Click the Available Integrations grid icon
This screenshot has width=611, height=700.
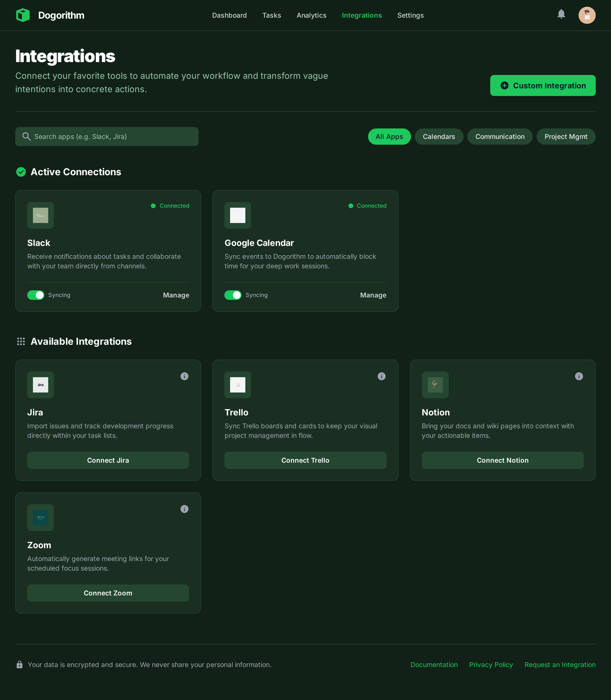point(21,341)
